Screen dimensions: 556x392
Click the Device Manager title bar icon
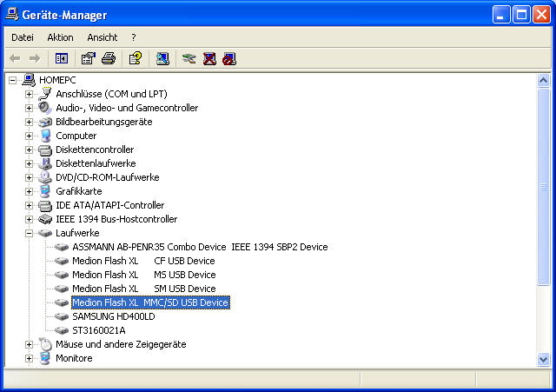coord(12,15)
